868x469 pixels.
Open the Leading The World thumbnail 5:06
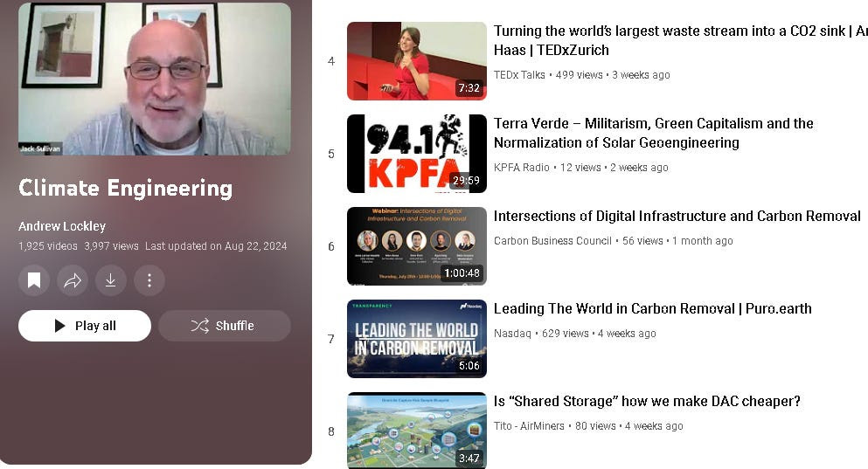417,339
